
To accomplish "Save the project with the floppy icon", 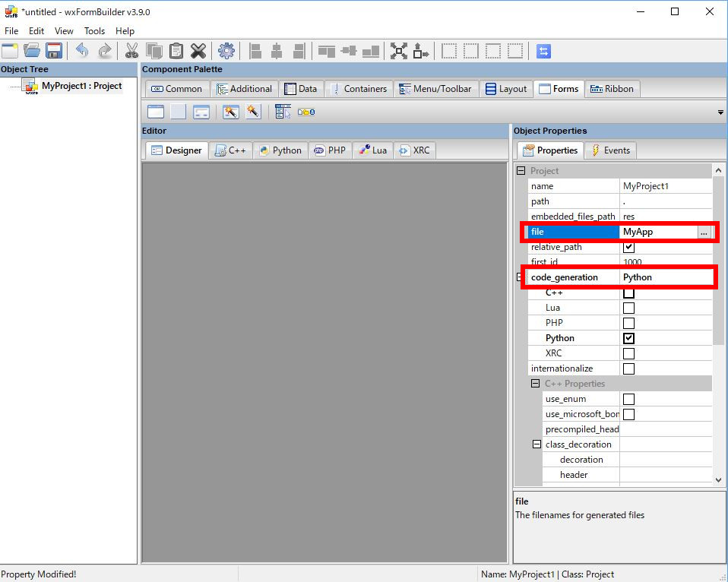I will (54, 51).
